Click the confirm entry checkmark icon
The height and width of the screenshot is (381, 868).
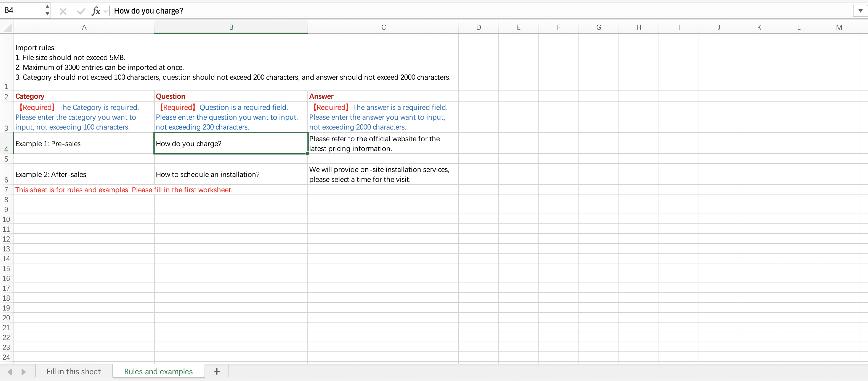81,11
